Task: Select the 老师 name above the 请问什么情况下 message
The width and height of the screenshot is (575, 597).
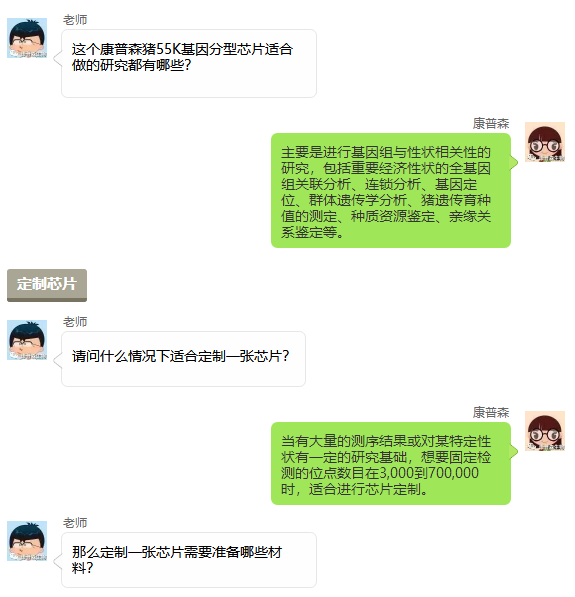Action: (75, 322)
